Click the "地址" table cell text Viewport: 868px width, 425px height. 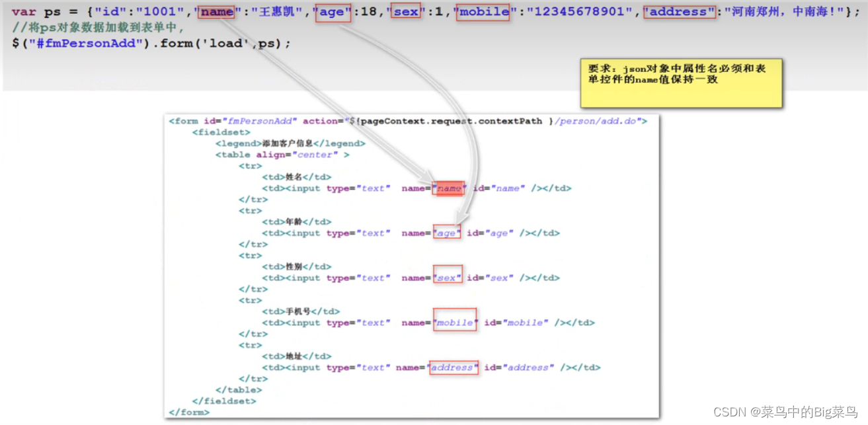[294, 356]
